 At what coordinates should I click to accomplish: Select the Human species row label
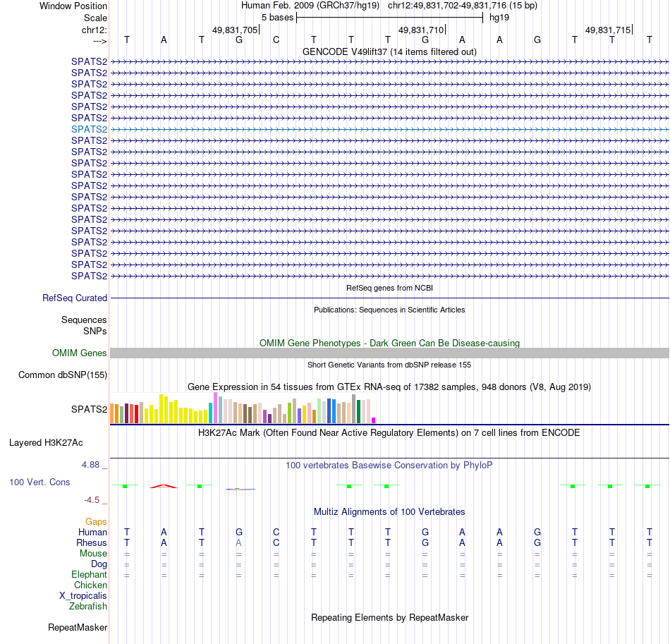[92, 532]
